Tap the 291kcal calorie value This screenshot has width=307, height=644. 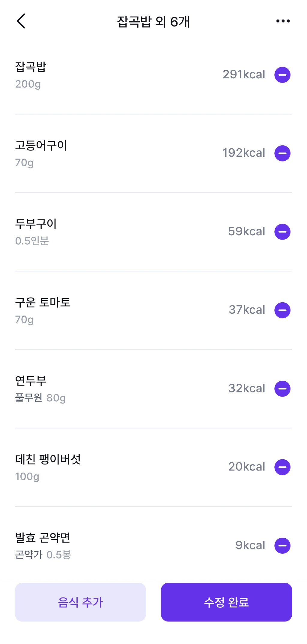[244, 74]
